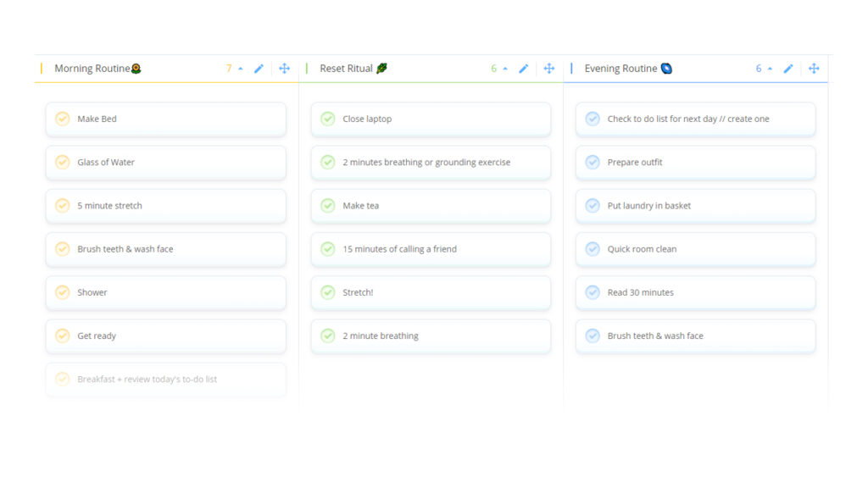Check off the Prepare outfit task
This screenshot has height=488, width=868.
click(x=593, y=163)
